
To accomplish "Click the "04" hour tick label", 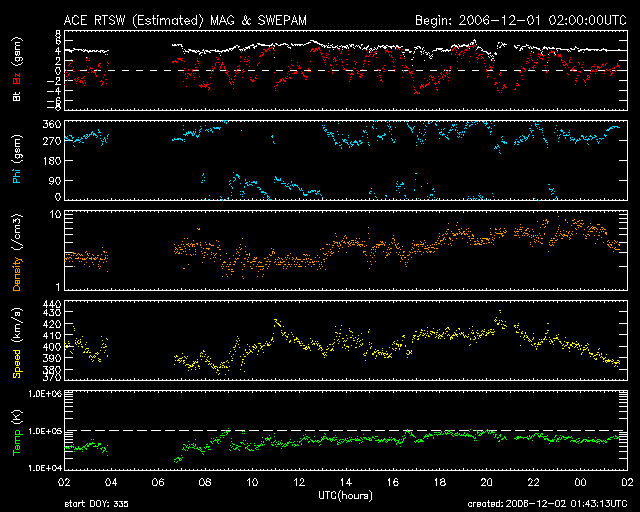I will (111, 482).
